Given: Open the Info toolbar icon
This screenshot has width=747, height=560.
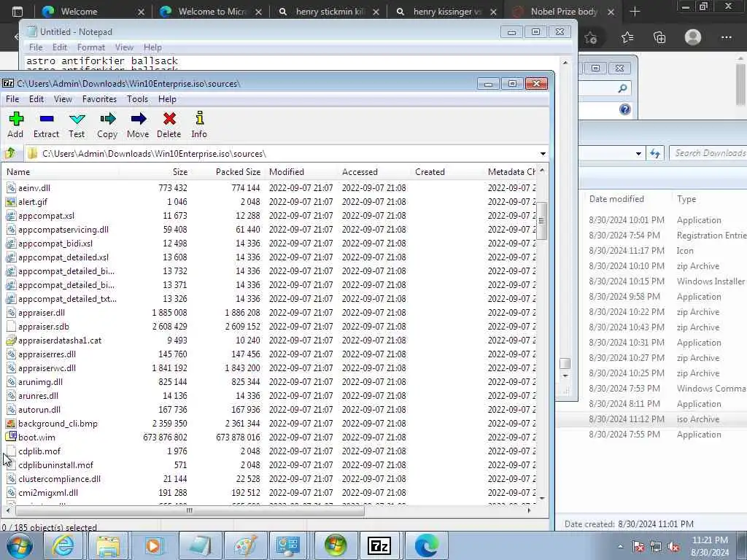Looking at the screenshot, I should pos(199,125).
